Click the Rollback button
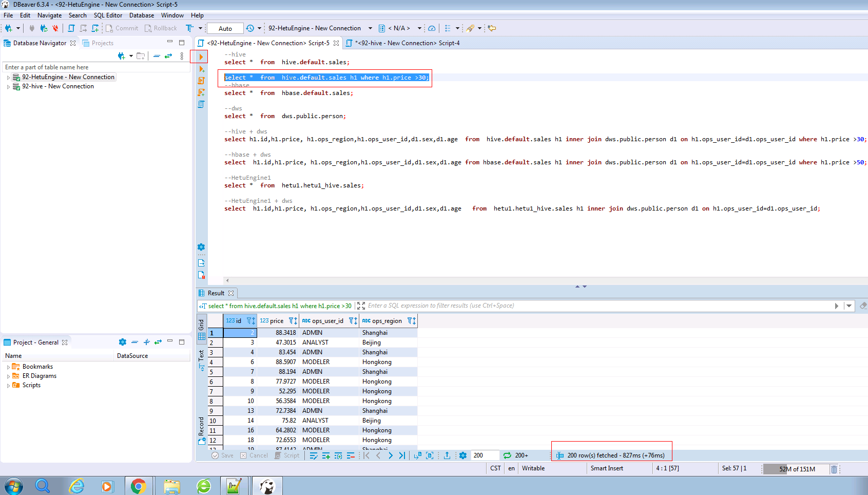The height and width of the screenshot is (495, 868). point(161,28)
